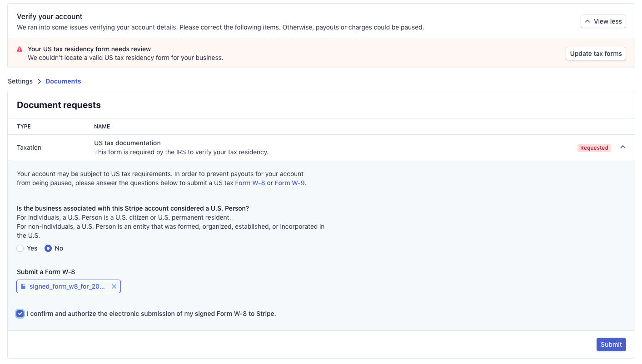Uncheck the Form W-8 authorization checkbox
The width and height of the screenshot is (642, 364).
click(x=20, y=314)
